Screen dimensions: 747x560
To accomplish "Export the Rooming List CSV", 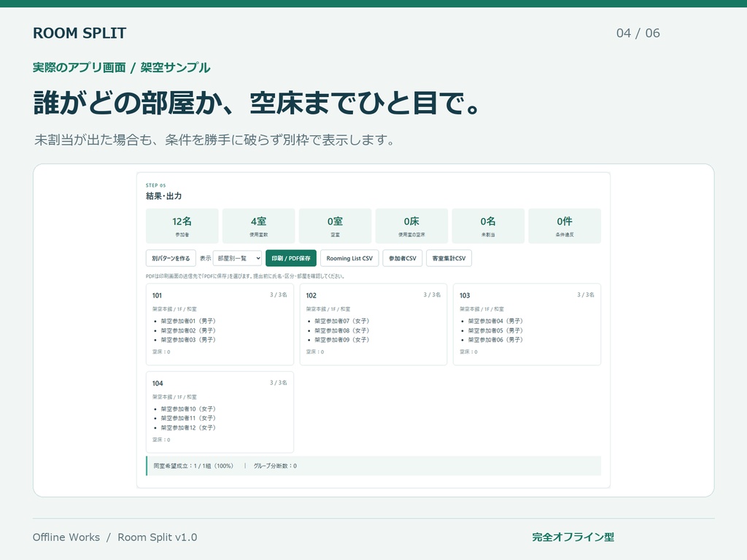I will click(349, 258).
